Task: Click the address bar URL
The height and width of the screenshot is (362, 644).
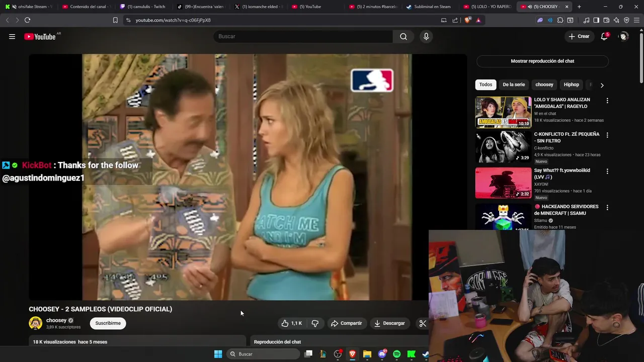Action: click(173, 20)
